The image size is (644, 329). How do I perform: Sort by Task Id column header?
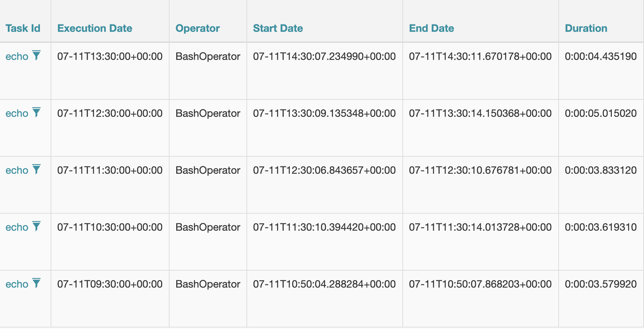click(23, 28)
